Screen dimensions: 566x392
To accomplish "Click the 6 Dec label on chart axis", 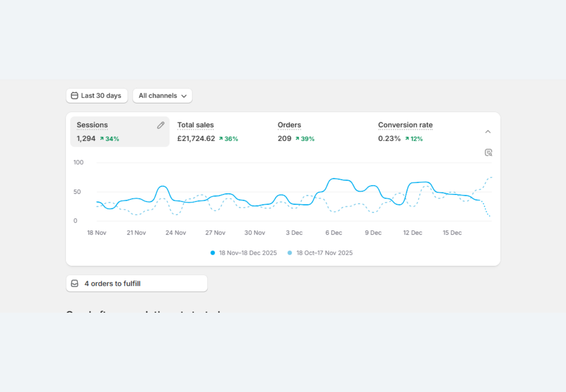I will click(334, 233).
